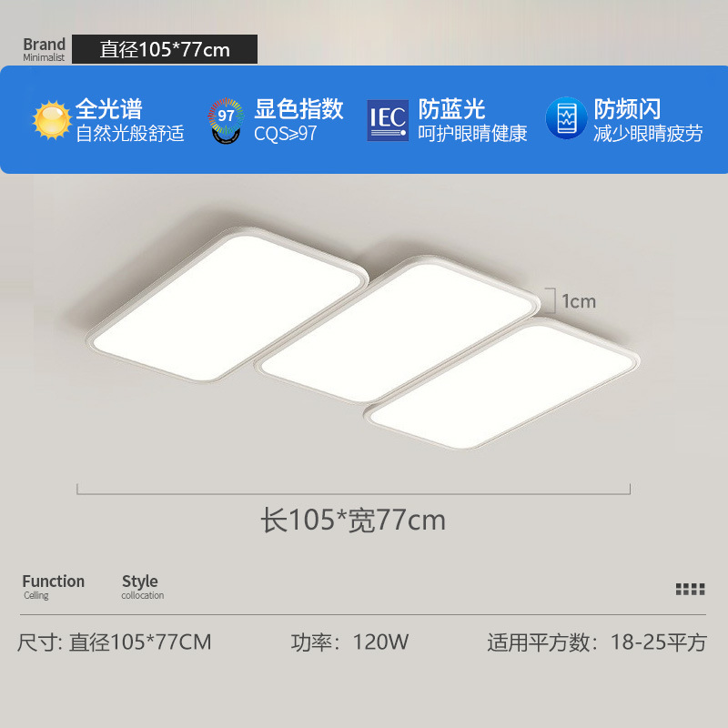Click the 适用平方数 18-25平方 text
Screen dimensions: 728x728
(x=597, y=642)
